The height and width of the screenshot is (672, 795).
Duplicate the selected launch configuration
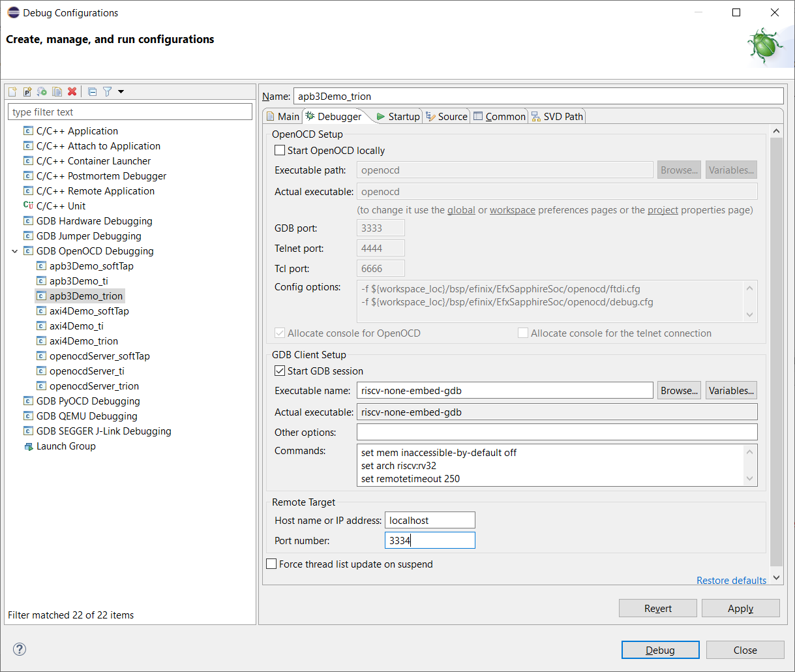(x=57, y=92)
